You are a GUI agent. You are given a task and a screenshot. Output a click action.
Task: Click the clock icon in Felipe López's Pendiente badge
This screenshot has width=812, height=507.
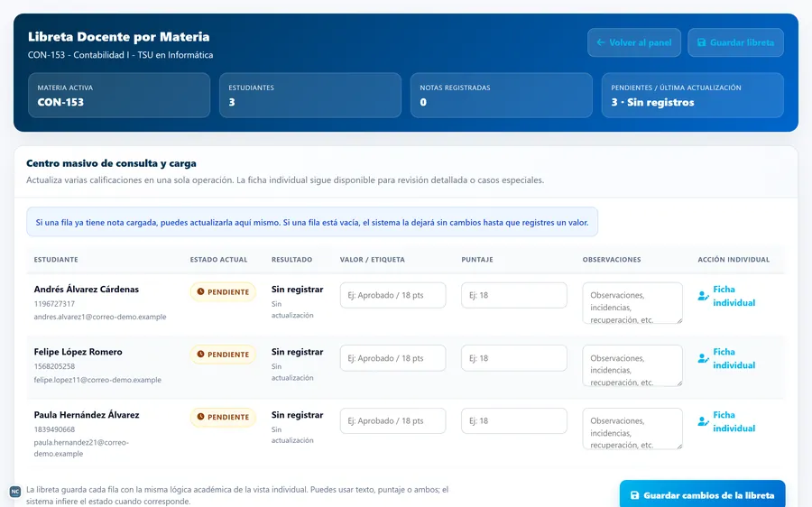click(200, 355)
